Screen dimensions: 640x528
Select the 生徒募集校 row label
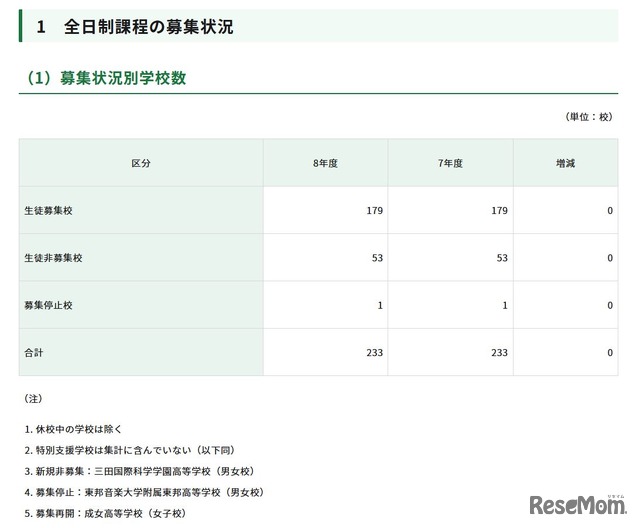pyautogui.click(x=48, y=211)
